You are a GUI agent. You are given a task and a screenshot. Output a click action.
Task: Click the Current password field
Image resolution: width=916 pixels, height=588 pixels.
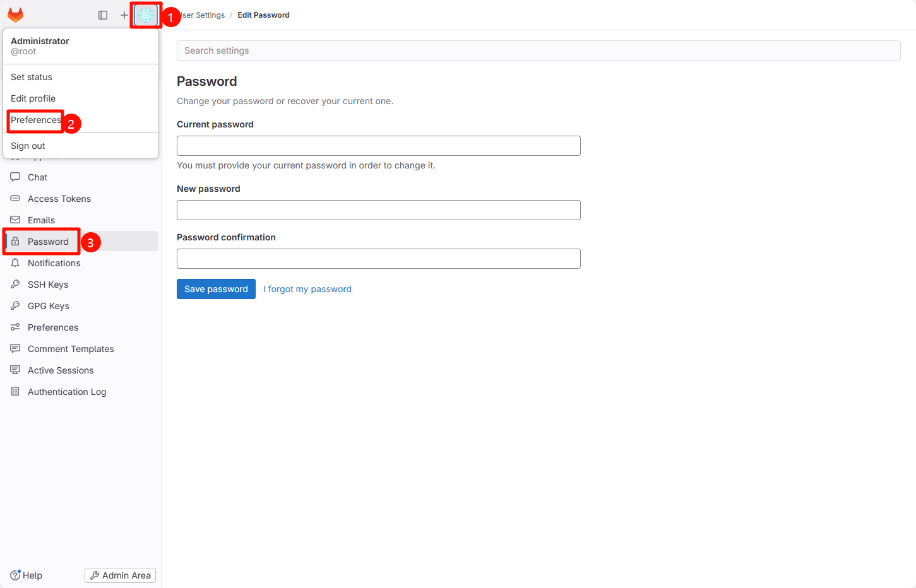[378, 146]
